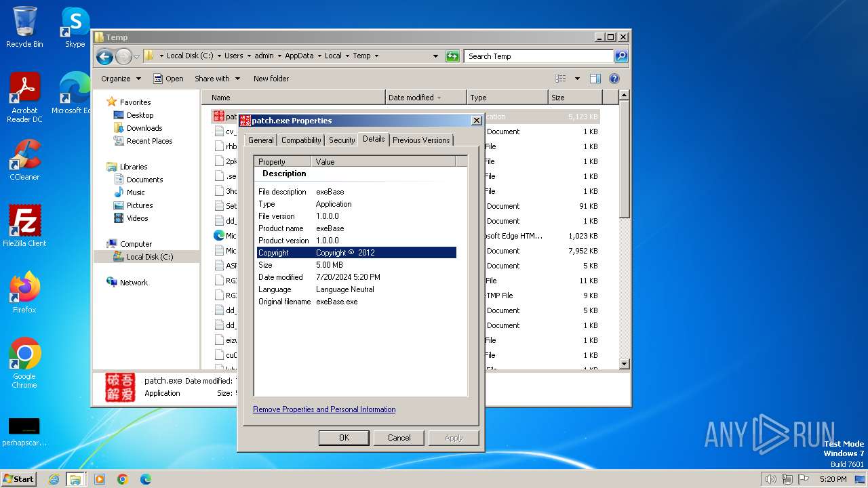Viewport: 868px width, 488px height.
Task: Open the Edge icon in the taskbar
Action: click(146, 479)
